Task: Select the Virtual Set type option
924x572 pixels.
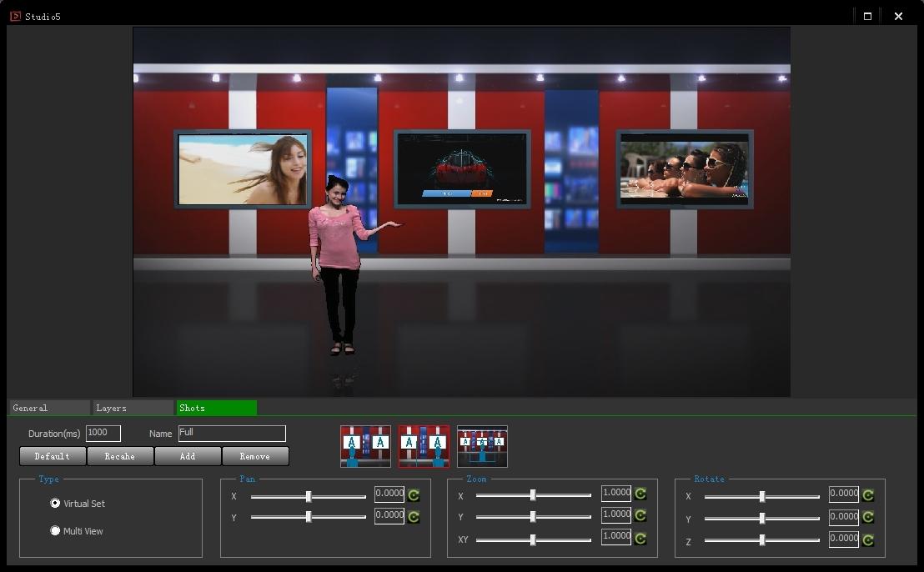Action: tap(56, 504)
